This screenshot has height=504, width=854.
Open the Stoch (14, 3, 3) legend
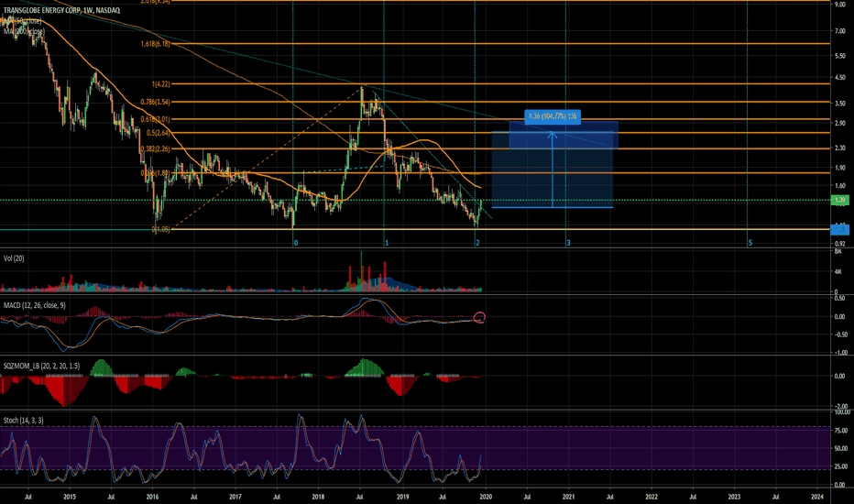[x=24, y=421]
